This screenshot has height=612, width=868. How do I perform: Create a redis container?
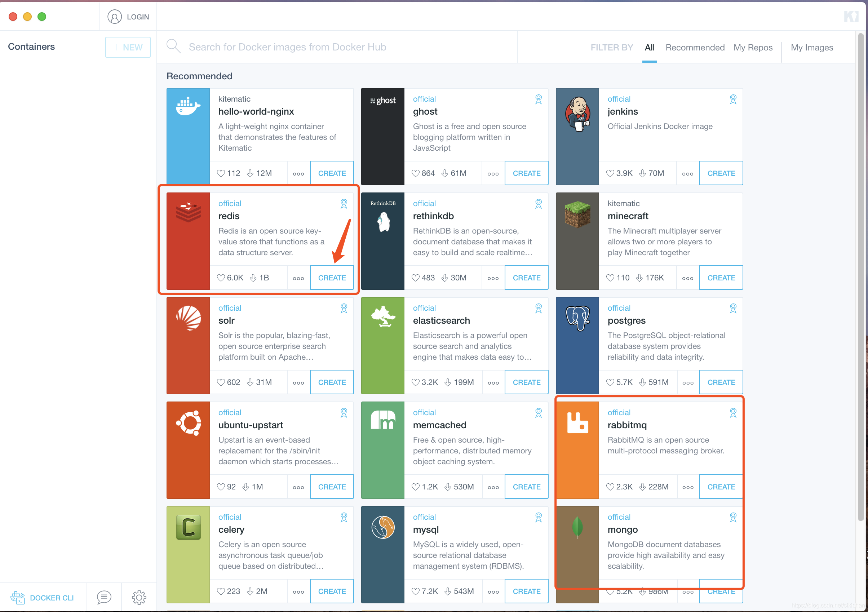pos(332,278)
